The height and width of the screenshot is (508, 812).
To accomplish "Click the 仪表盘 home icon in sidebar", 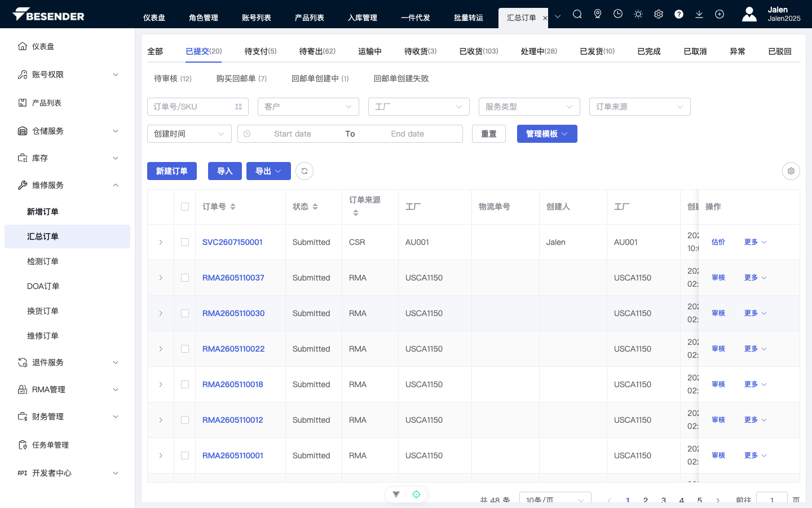I will tap(23, 46).
